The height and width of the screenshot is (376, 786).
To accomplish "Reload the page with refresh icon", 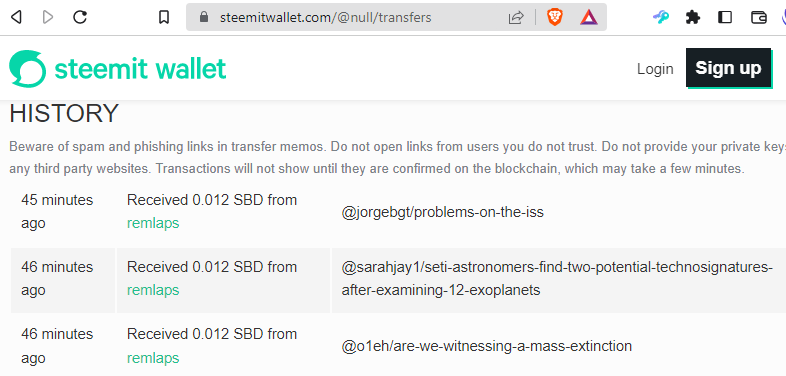I will click(x=80, y=18).
